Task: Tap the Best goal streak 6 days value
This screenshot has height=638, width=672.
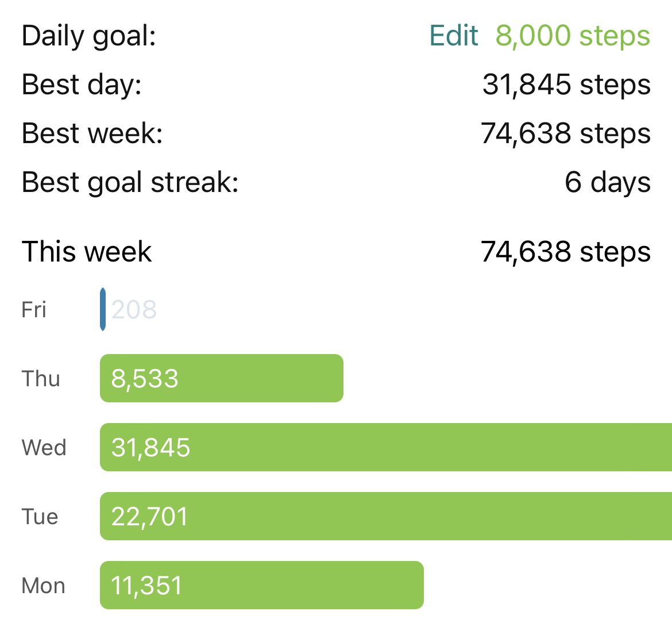Action: tap(608, 182)
